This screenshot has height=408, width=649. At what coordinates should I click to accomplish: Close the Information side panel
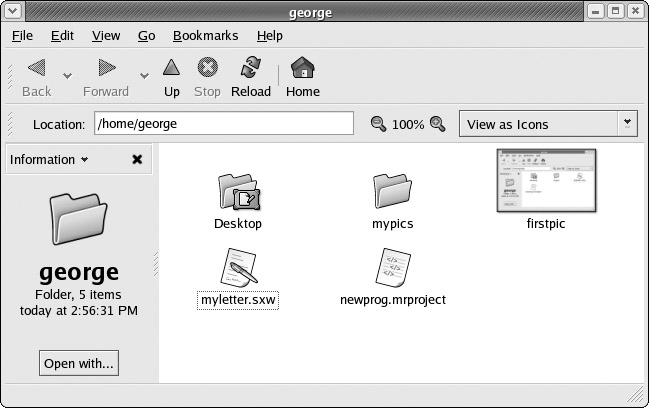(137, 160)
